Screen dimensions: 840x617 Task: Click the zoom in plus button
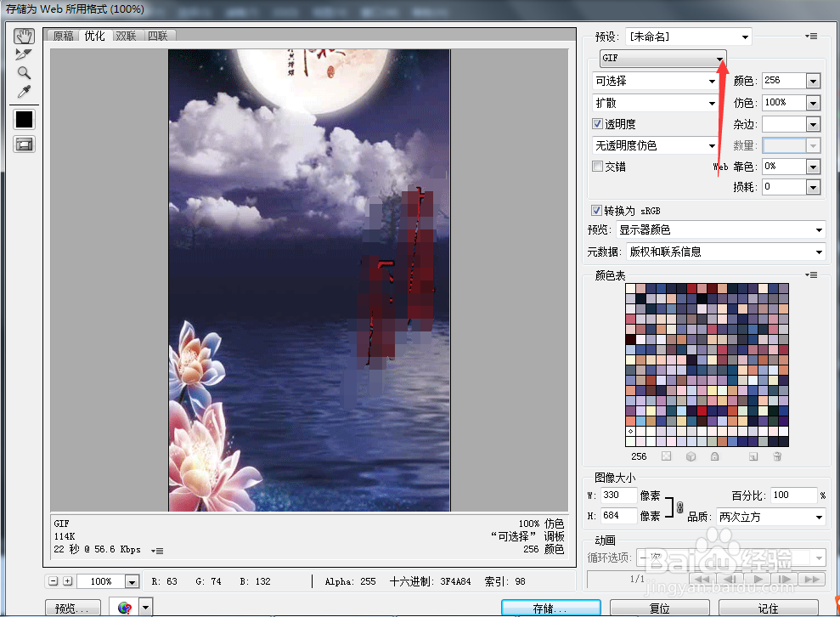coord(67,581)
